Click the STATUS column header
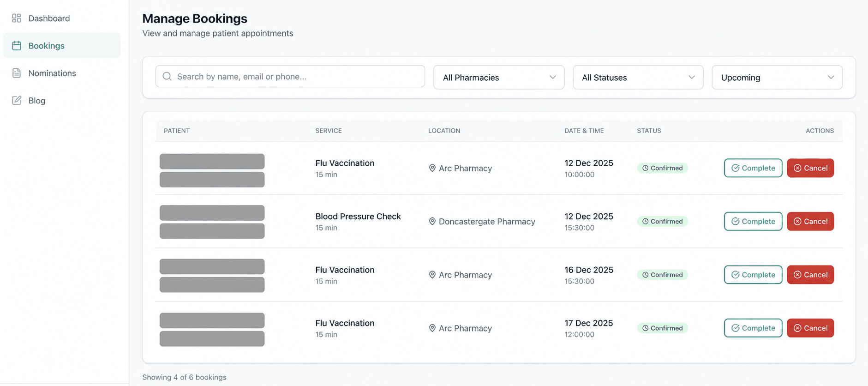 tap(649, 131)
